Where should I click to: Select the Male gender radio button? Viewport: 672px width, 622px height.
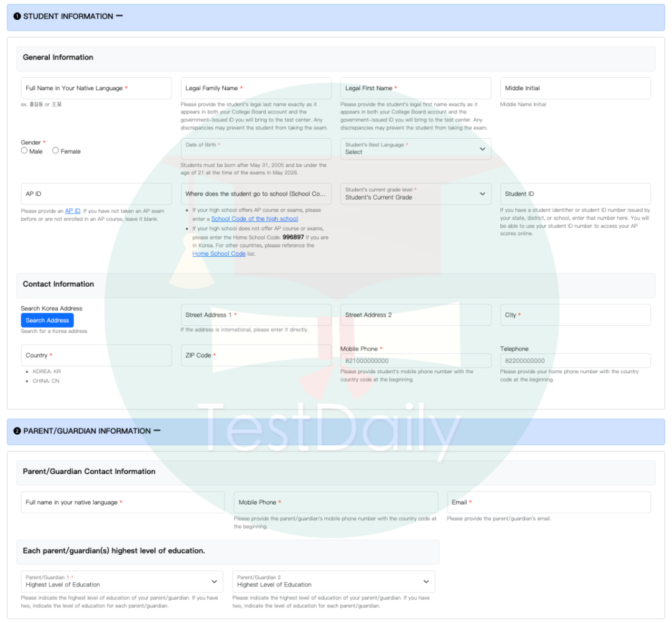[x=24, y=151]
